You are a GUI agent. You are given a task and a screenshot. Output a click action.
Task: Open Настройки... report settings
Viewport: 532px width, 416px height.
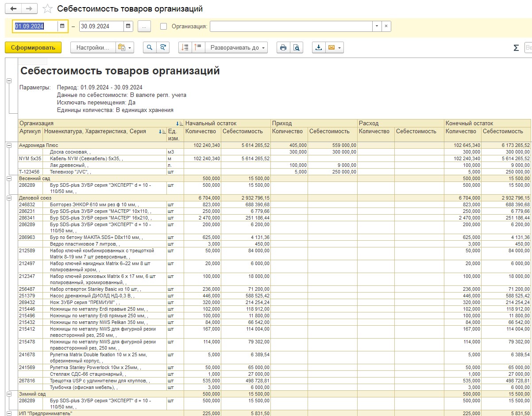[93, 48]
